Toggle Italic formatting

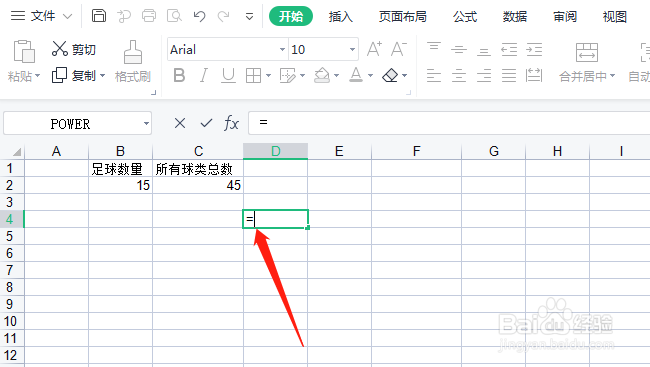tap(204, 75)
